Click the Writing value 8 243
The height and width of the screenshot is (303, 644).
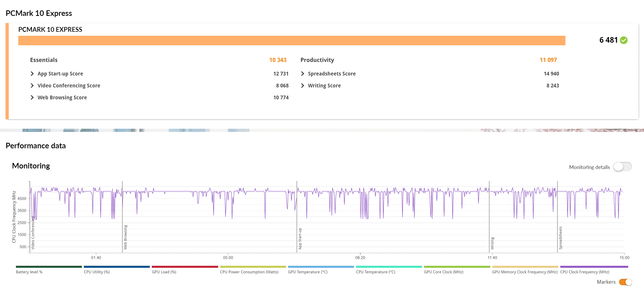point(553,86)
